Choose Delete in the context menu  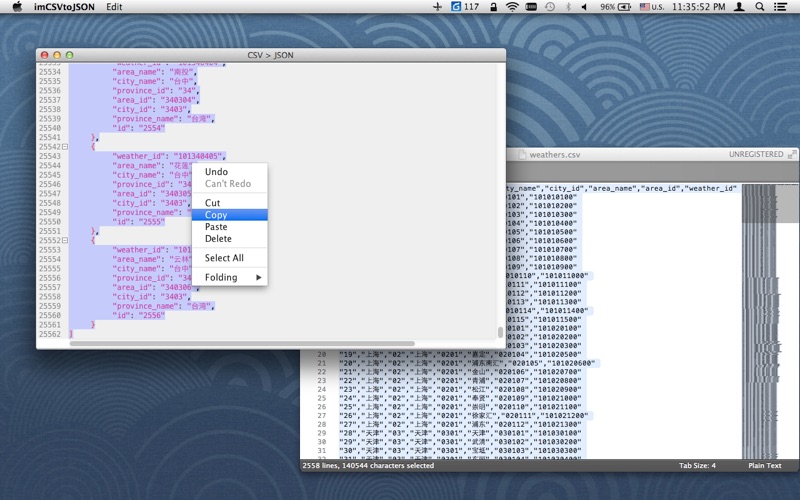tap(230, 239)
